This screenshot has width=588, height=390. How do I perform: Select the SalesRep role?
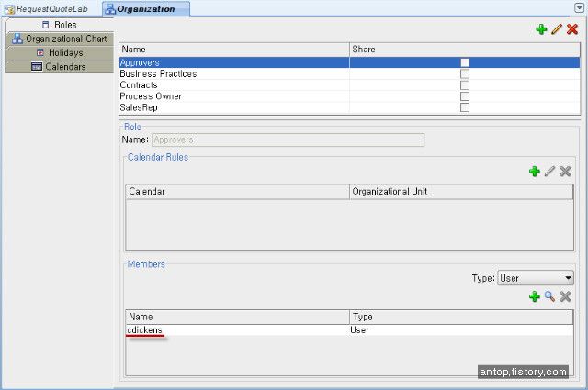349,107
